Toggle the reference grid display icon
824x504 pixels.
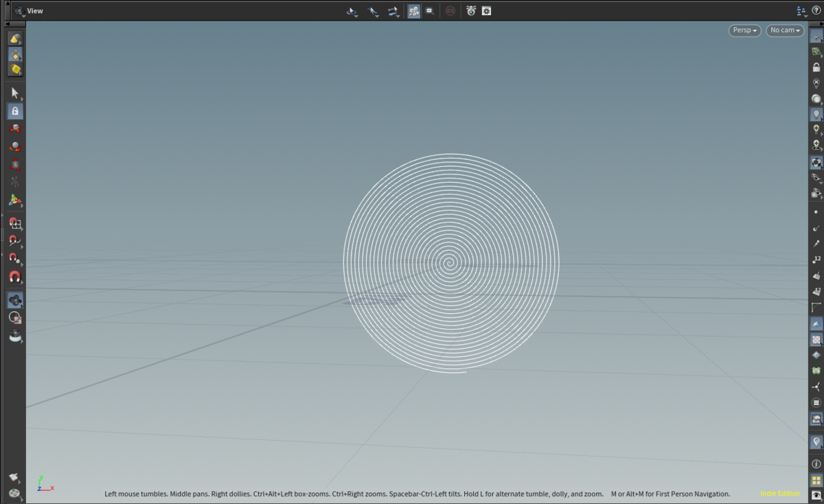pyautogui.click(x=816, y=52)
